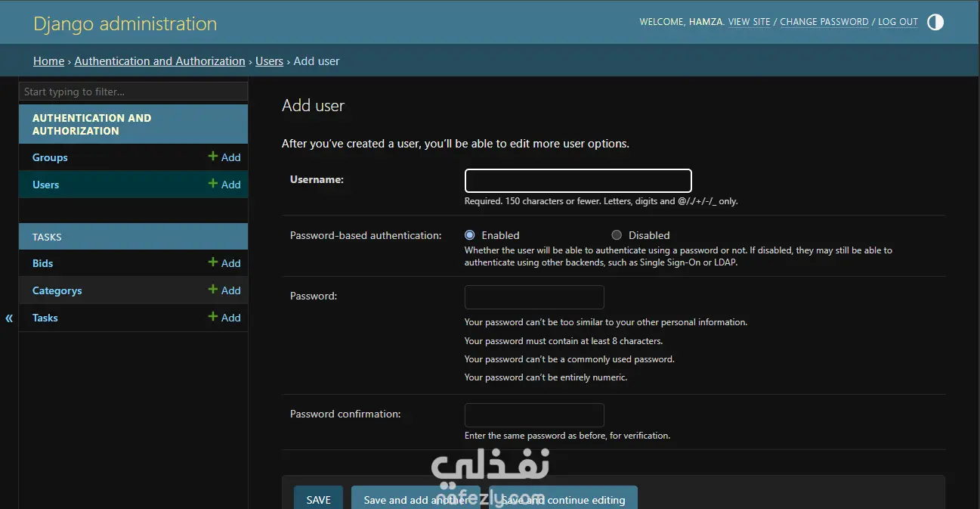Toggle the dark/light theme icon

(x=935, y=22)
